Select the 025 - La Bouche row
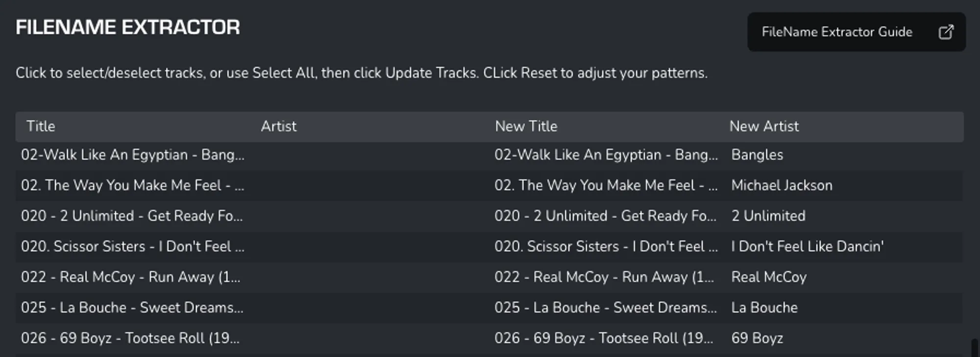 click(489, 308)
